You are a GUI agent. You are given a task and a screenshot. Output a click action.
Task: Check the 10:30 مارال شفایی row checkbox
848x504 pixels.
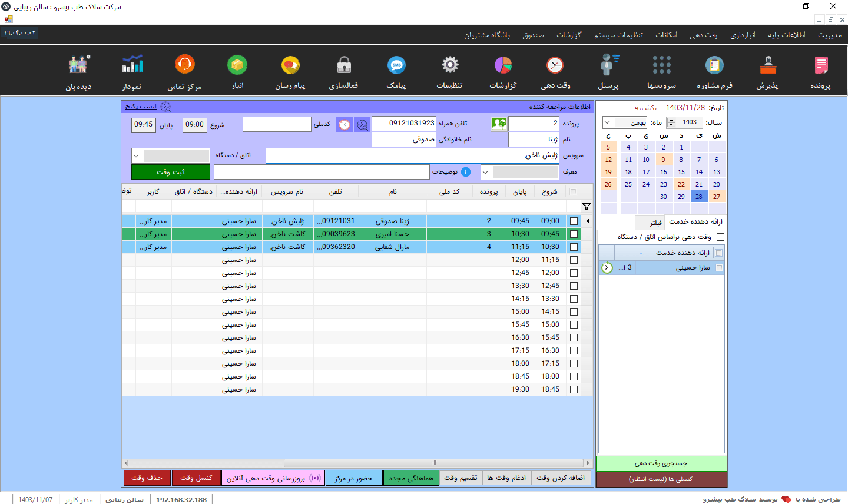[574, 247]
